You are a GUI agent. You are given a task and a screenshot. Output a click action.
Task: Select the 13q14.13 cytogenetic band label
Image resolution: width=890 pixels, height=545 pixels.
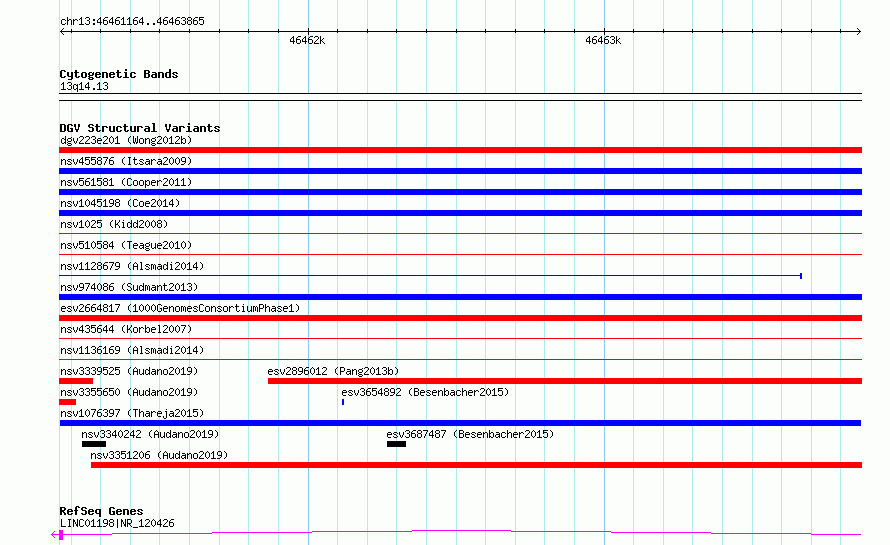click(84, 86)
